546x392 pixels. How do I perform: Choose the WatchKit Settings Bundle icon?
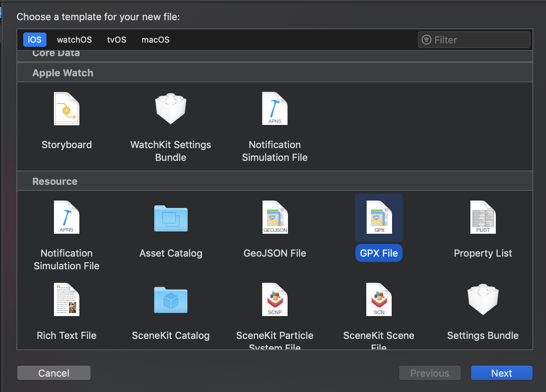[171, 109]
